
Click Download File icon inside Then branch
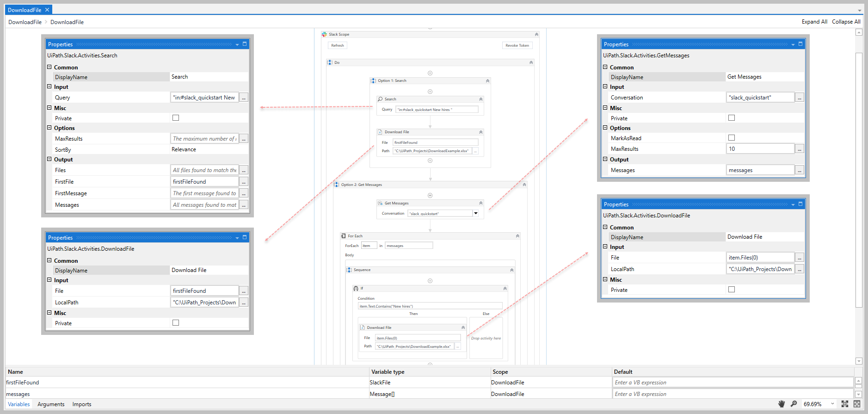tap(363, 327)
